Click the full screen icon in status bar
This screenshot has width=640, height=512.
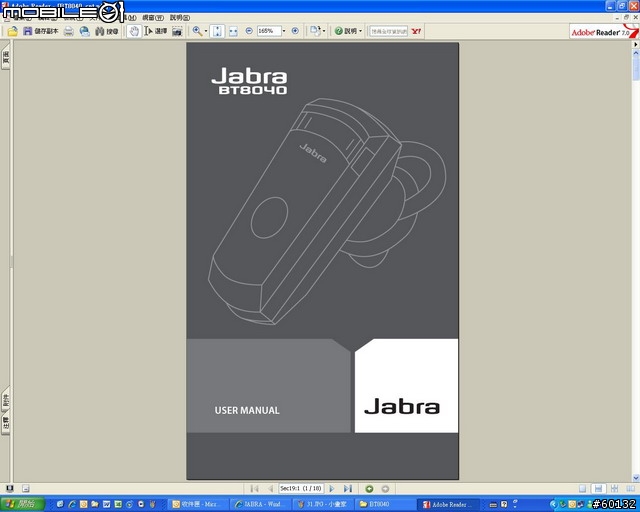[x=10, y=488]
